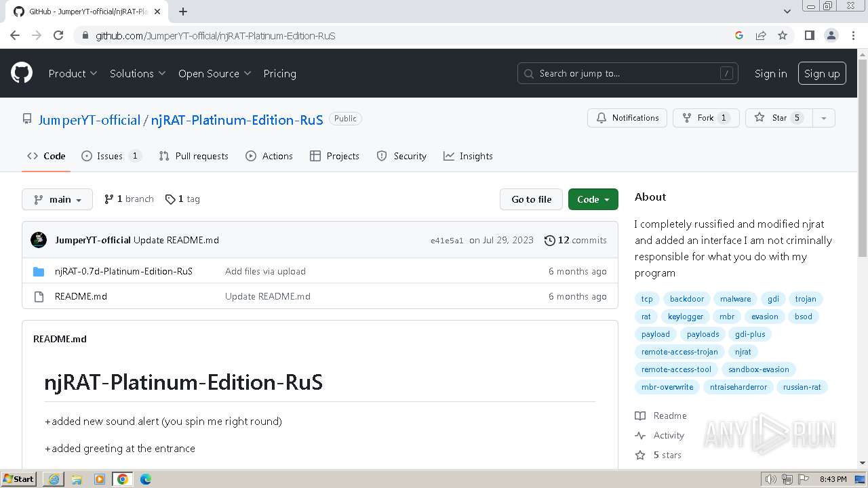Open a new browser tab
Image resolution: width=868 pixels, height=488 pixels.
pyautogui.click(x=183, y=12)
